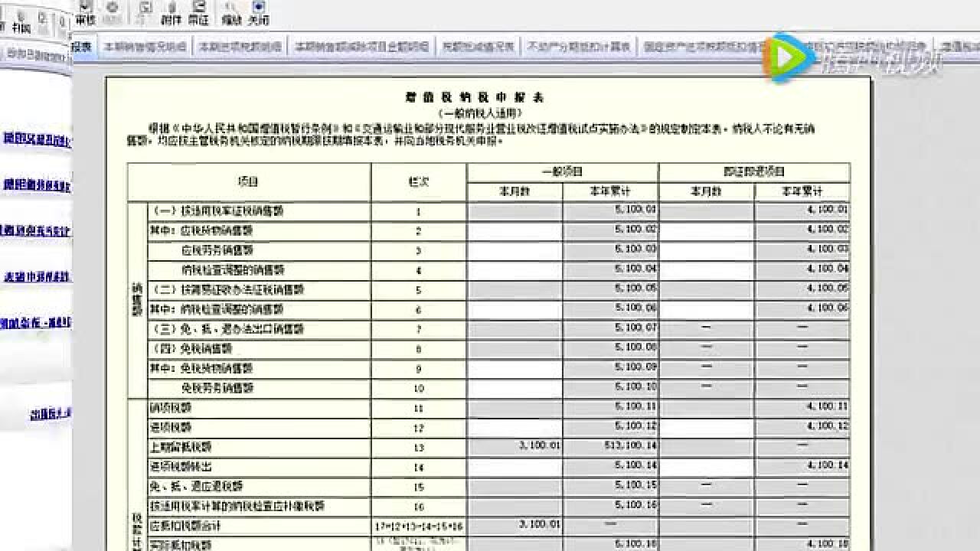The height and width of the screenshot is (551, 980).
Task: Click the row label （三）免、抵、退办法出口销售额
Action: 226,329
